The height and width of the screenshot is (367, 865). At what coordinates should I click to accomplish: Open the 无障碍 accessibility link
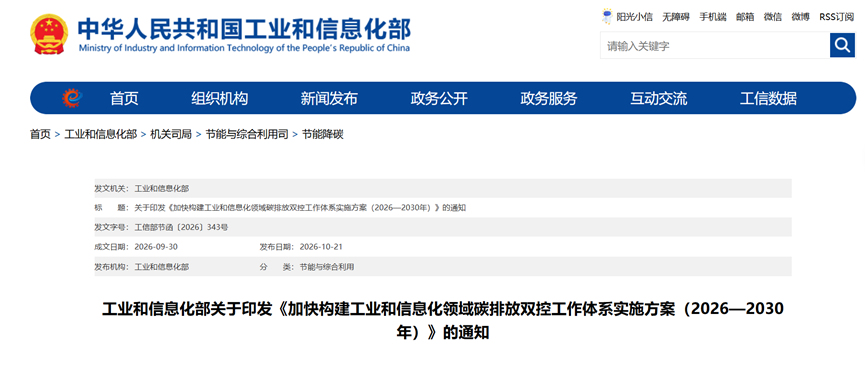[x=676, y=17]
